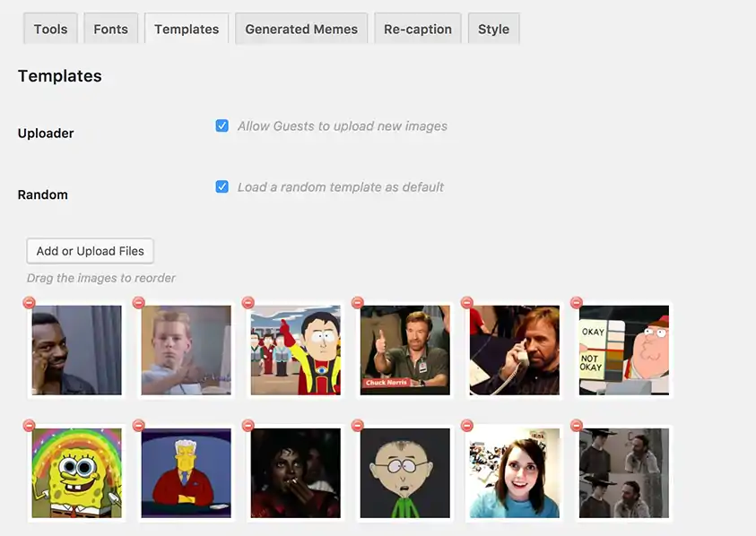Image resolution: width=756 pixels, height=536 pixels.
Task: Remove the Kent Brockman news anchor template
Action: pos(138,426)
